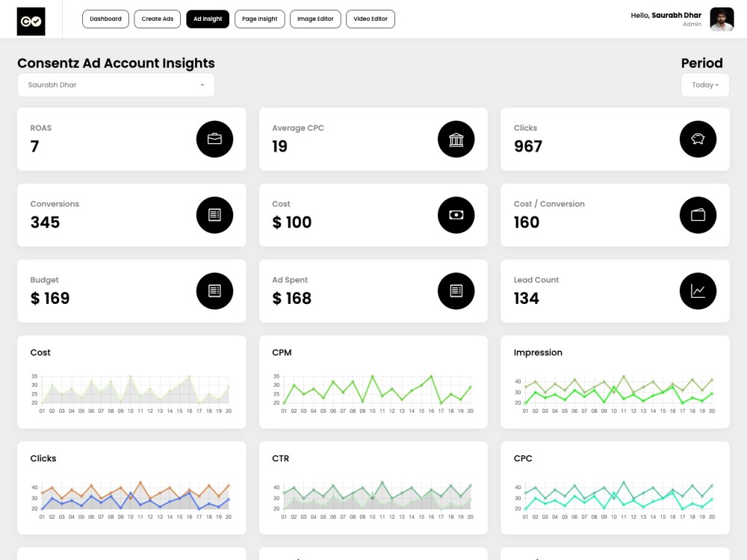Click the Admin role label

(692, 25)
